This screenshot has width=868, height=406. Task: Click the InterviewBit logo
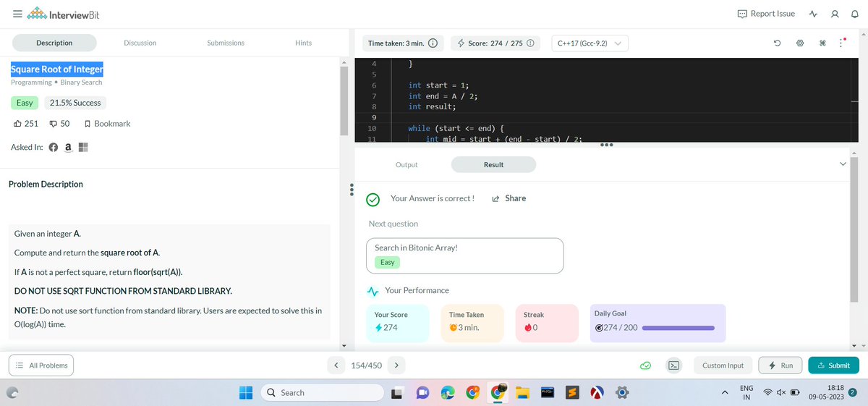64,15
